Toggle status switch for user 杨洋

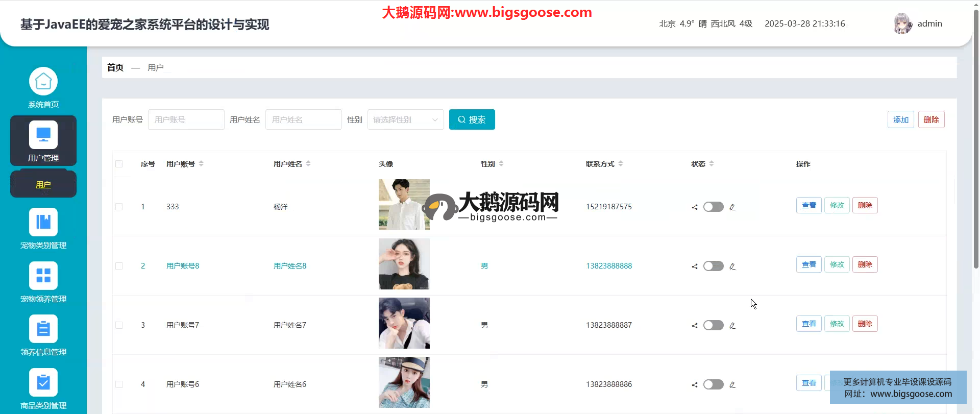[x=713, y=207]
